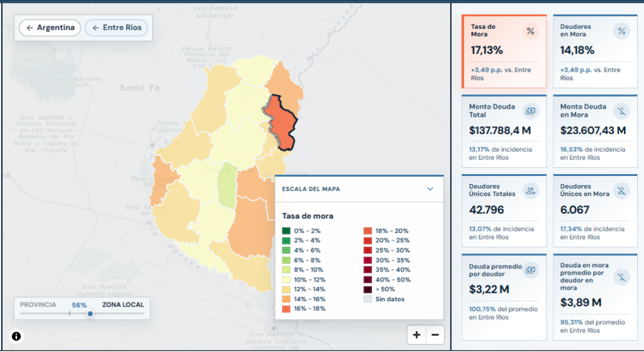Click the 40% - 50% legend swatch
The width and height of the screenshot is (644, 352).
(x=367, y=280)
